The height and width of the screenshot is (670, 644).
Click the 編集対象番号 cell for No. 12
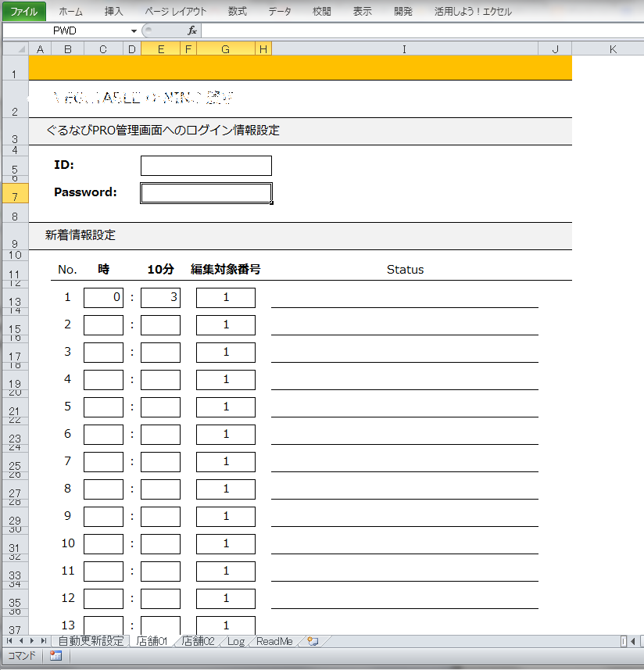(x=226, y=599)
